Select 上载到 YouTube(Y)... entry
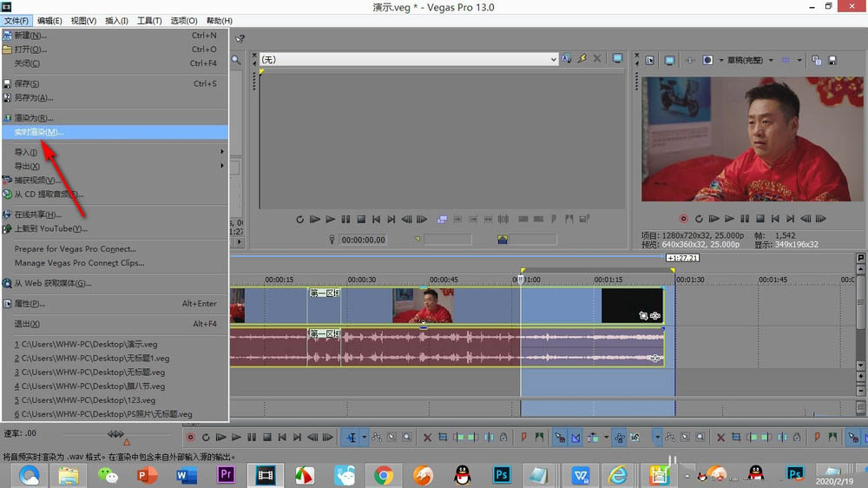The height and width of the screenshot is (488, 868). point(115,228)
